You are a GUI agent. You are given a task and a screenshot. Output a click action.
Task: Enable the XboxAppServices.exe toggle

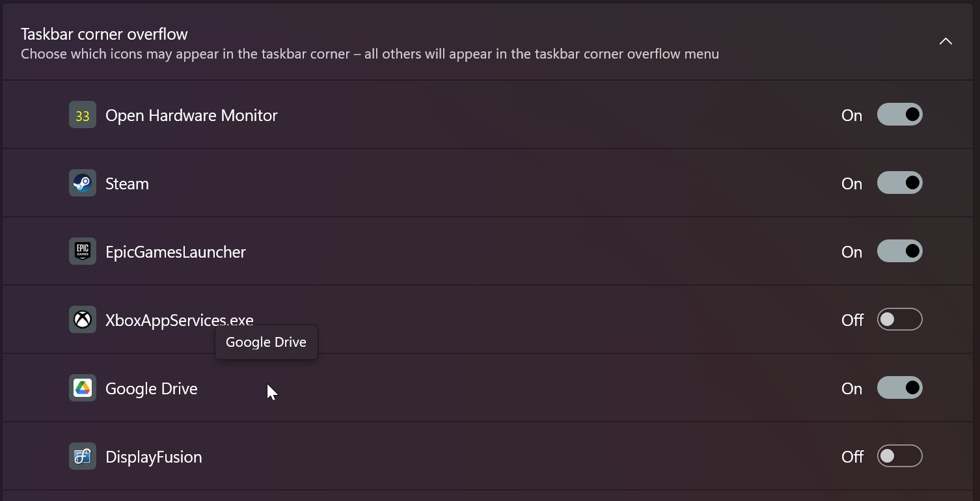click(900, 319)
